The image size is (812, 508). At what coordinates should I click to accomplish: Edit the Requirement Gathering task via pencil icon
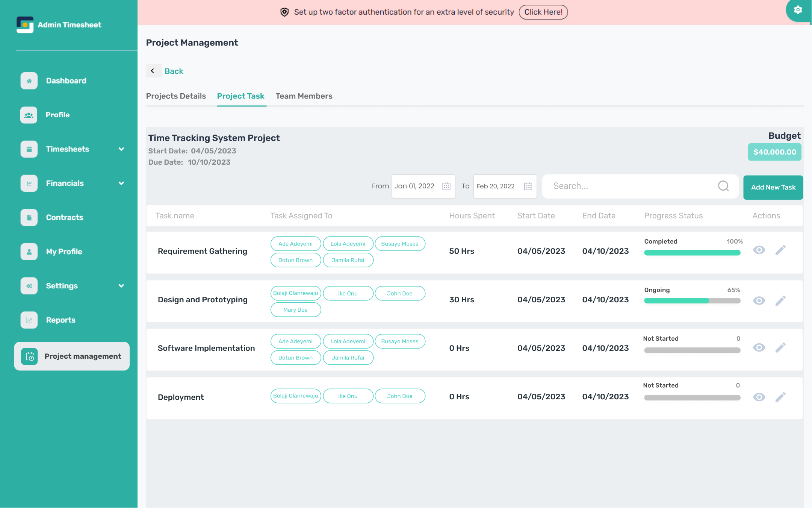(x=780, y=250)
